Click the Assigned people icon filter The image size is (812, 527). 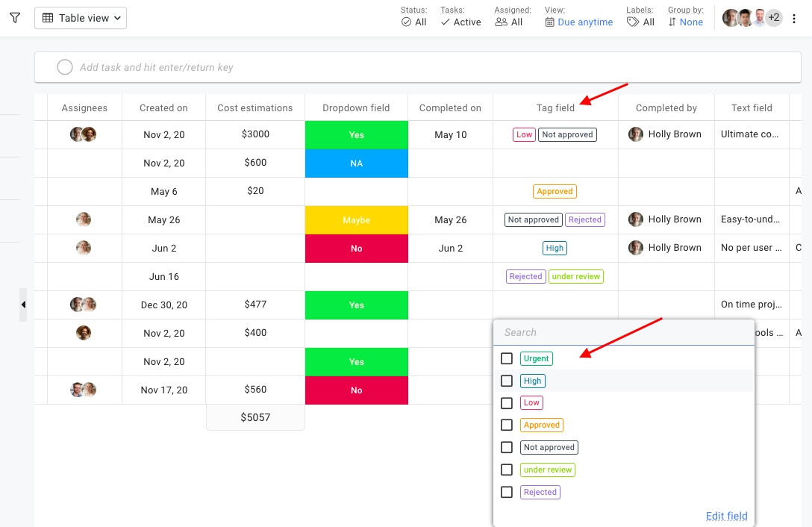(501, 22)
